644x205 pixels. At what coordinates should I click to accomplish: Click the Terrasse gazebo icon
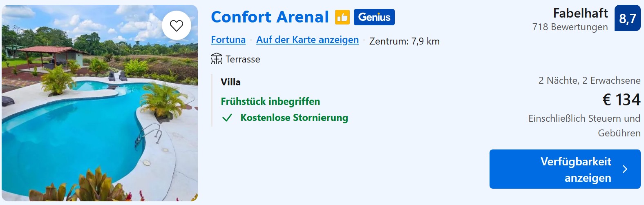[217, 59]
